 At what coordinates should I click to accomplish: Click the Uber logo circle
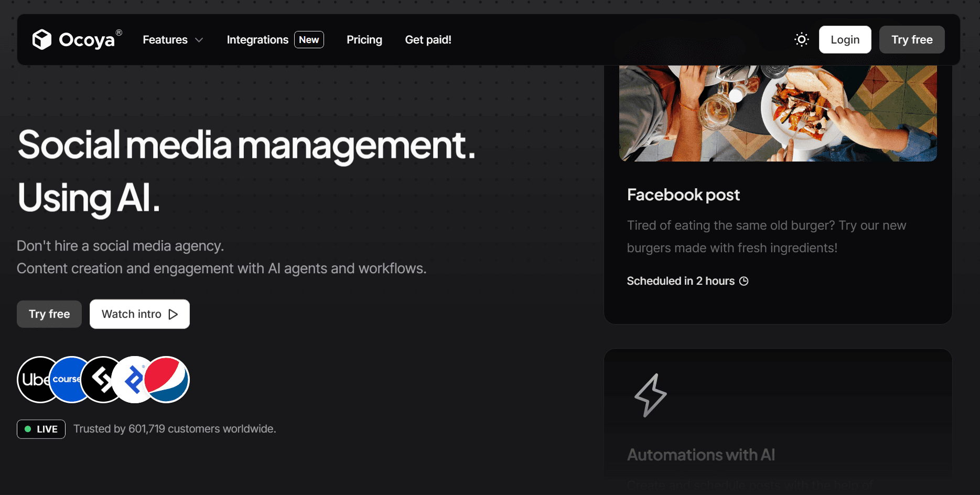[x=34, y=380]
